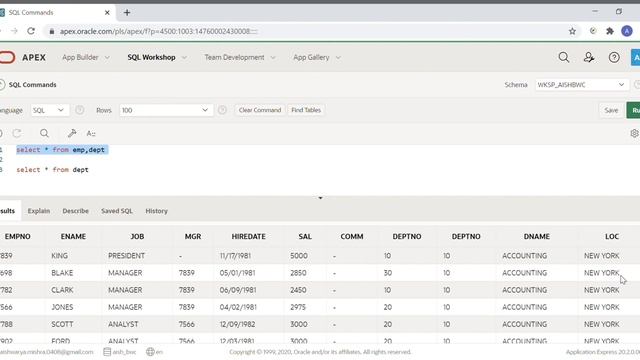Click the browser menu icon left of extensions
The height and width of the screenshot is (360, 640).
(x=593, y=31)
